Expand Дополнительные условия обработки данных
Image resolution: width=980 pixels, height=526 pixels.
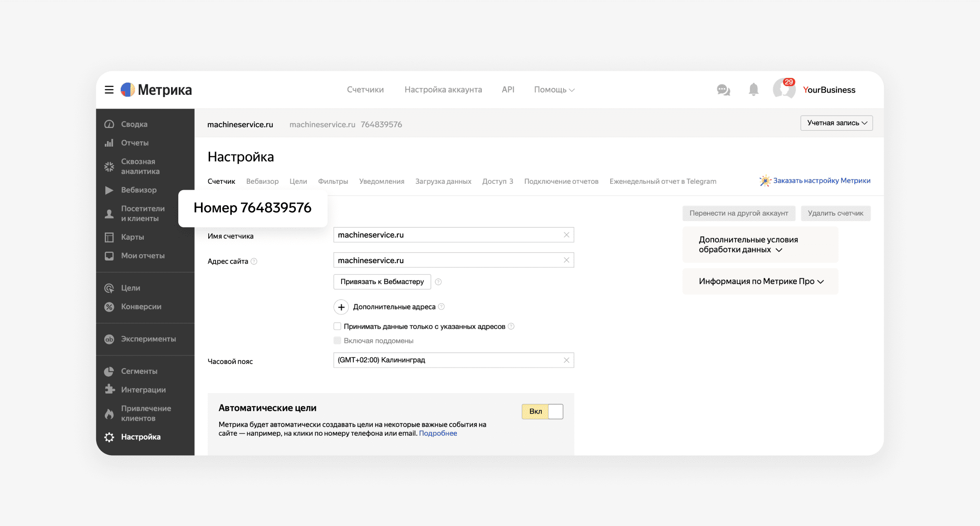pyautogui.click(x=760, y=245)
